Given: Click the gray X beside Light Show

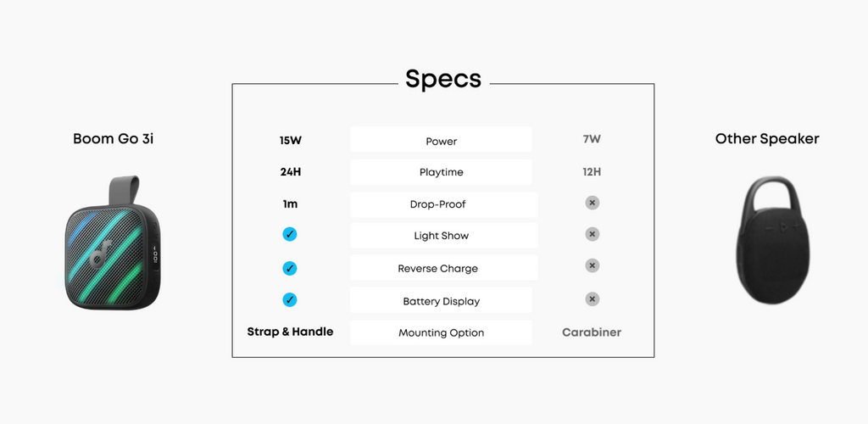Looking at the screenshot, I should point(593,234).
